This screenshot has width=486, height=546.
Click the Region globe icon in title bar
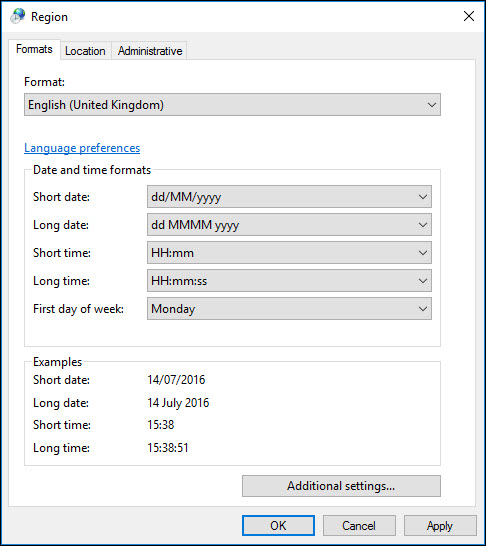(x=17, y=16)
